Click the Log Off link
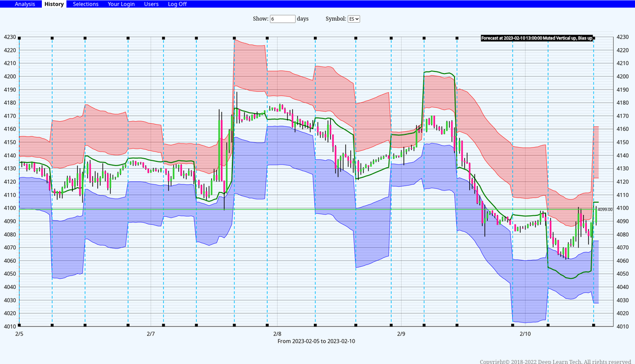The image size is (635, 364). click(177, 4)
